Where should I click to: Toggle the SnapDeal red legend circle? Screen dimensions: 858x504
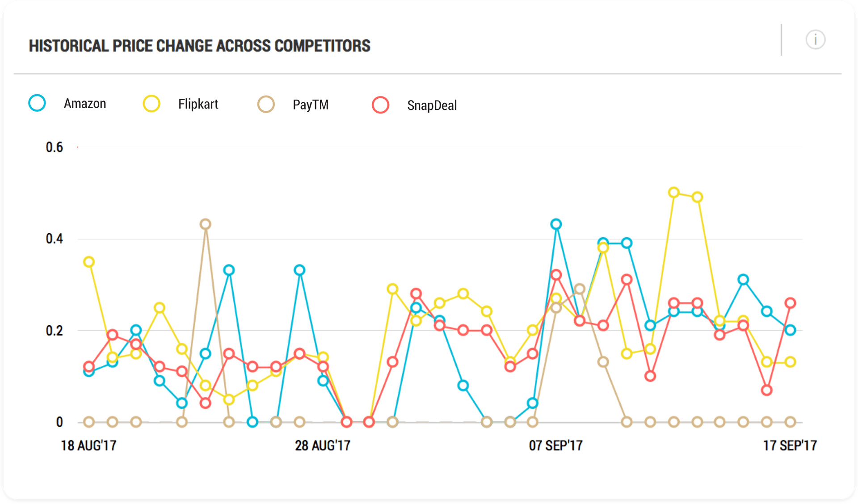click(x=380, y=105)
